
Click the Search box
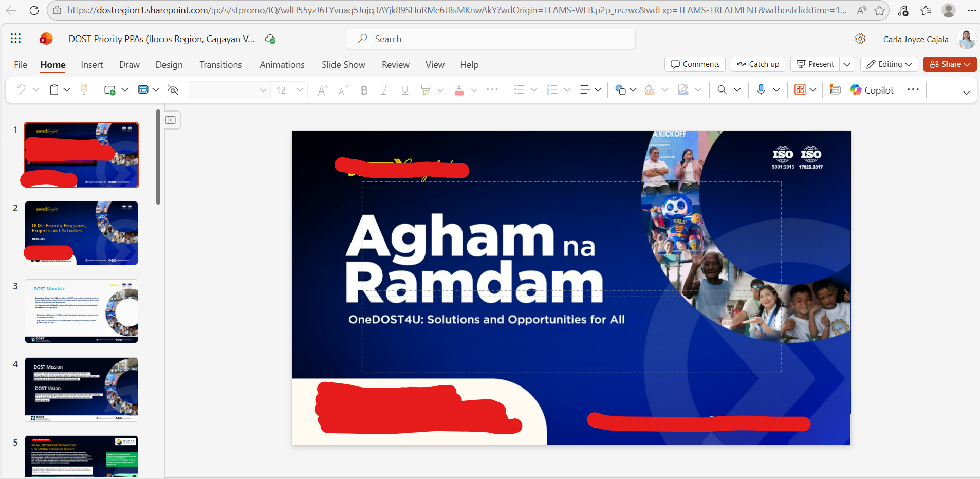tap(491, 39)
